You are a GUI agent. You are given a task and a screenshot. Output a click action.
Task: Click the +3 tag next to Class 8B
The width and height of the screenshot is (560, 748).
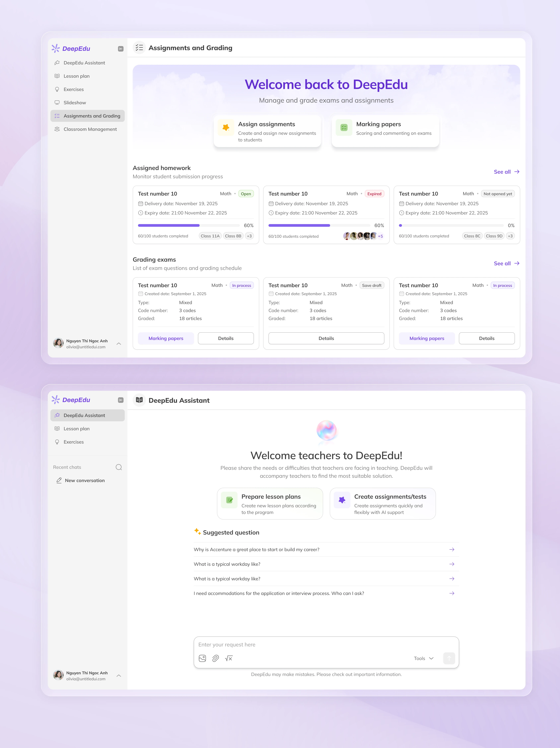click(249, 236)
